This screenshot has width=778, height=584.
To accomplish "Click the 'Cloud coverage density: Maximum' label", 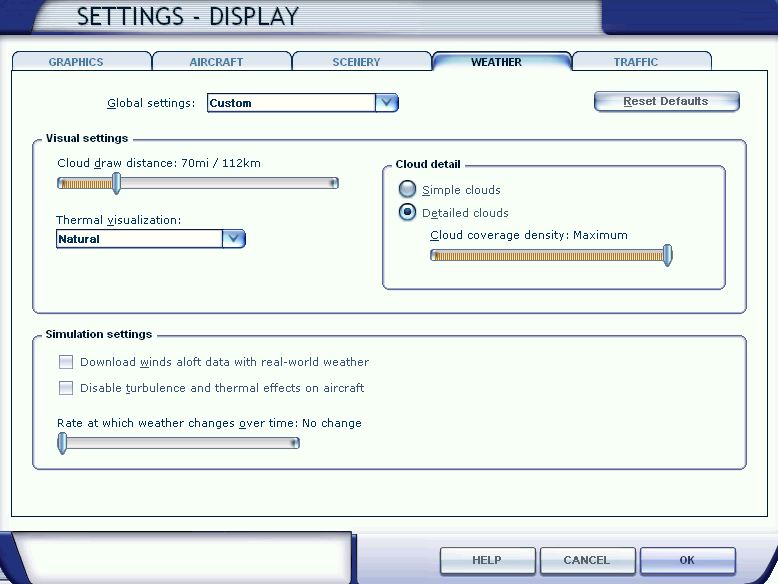I will (x=529, y=235).
